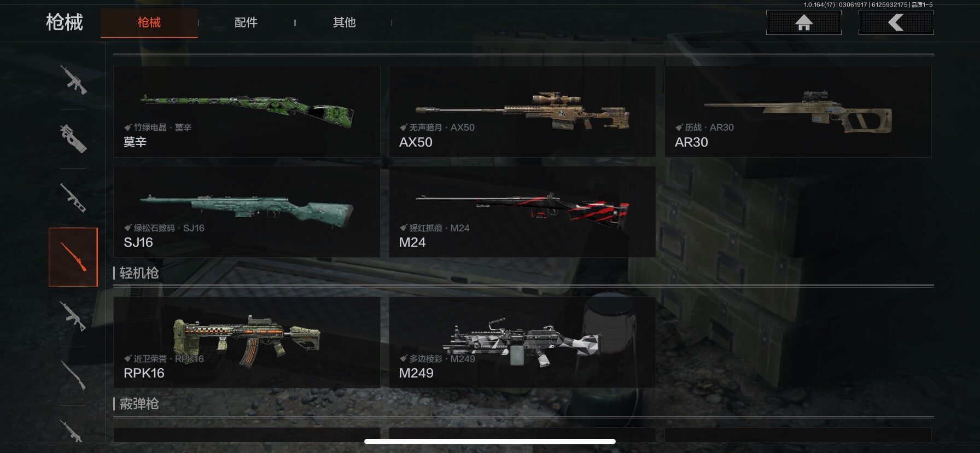Choose the M249 machine gun card
Viewport: 980px width, 453px height.
[x=522, y=342]
